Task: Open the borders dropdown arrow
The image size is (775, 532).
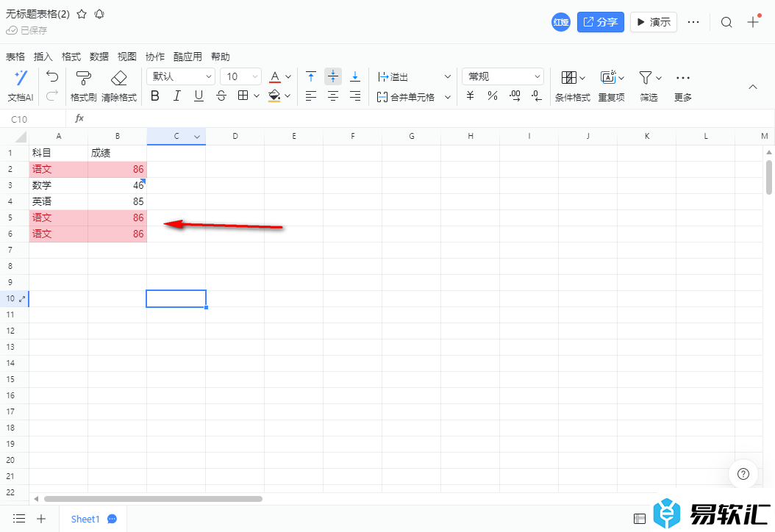Action: (257, 96)
